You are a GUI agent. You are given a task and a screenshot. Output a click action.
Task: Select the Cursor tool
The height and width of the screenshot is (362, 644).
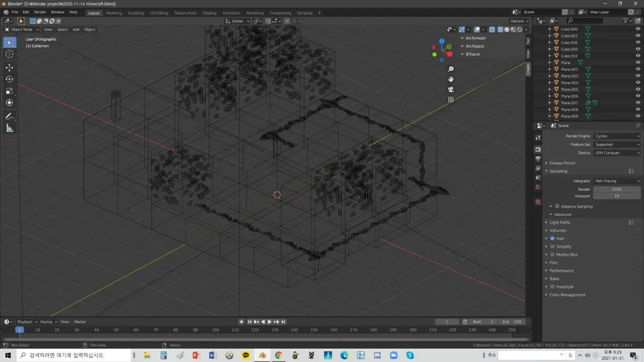coord(9,54)
